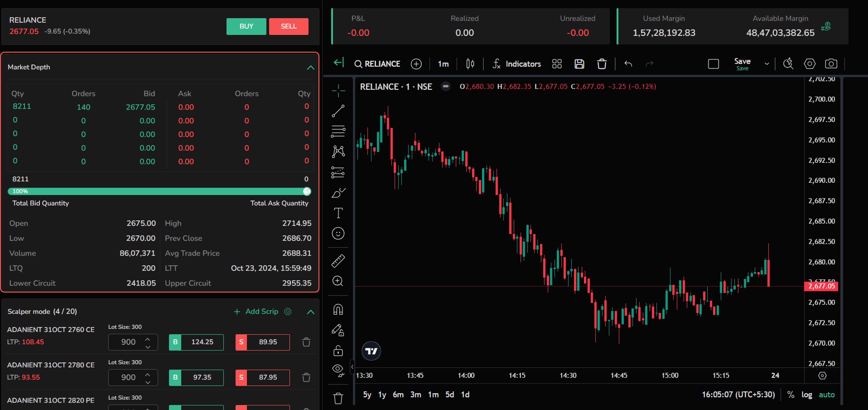Image resolution: width=868 pixels, height=410 pixels.
Task: Select the 1d date range
Action: (x=465, y=395)
